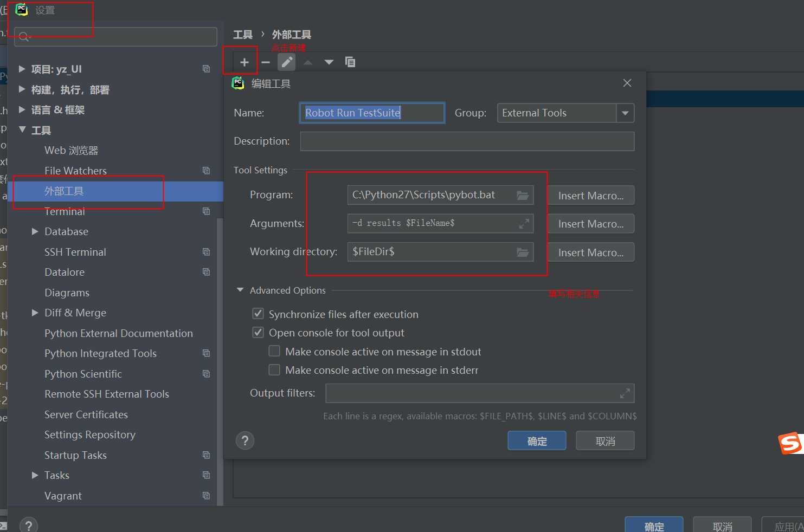Browse for Program path folder icon
The height and width of the screenshot is (532, 804).
[523, 195]
